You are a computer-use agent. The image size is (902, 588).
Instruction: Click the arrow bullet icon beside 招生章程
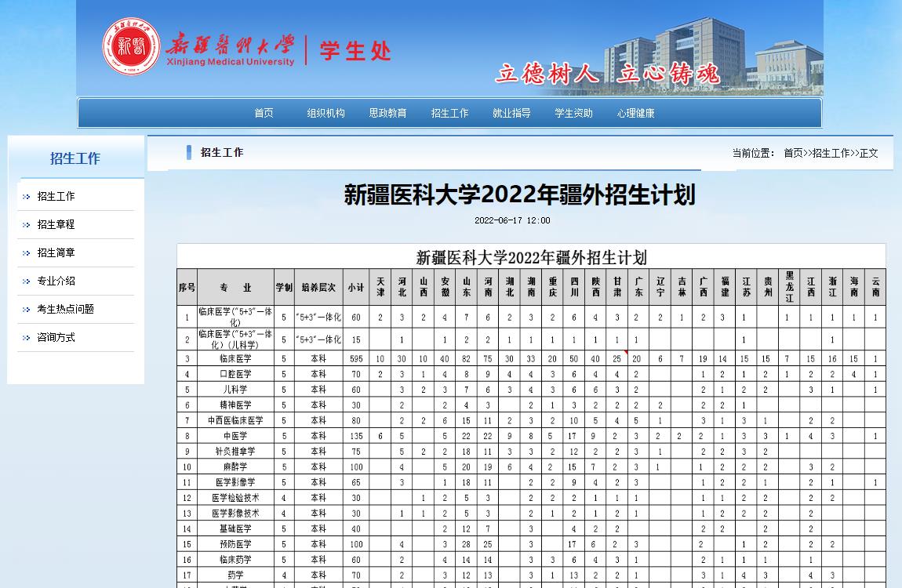click(x=26, y=225)
